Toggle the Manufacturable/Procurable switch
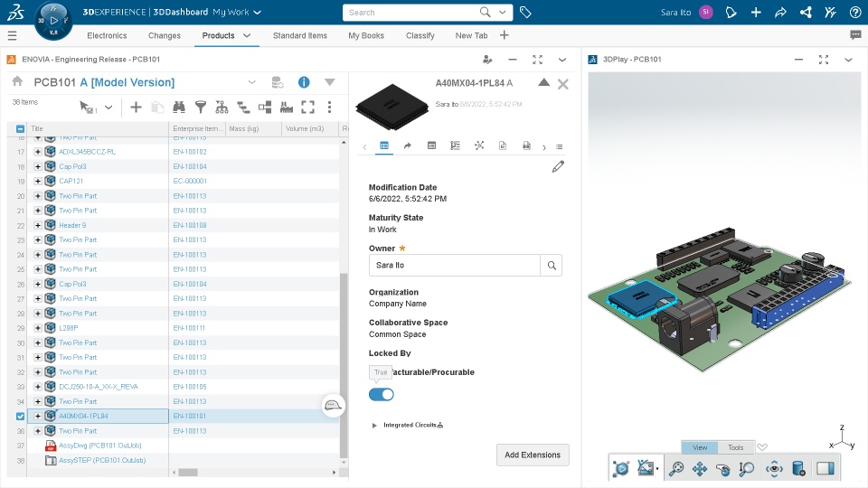The image size is (868, 488). [x=382, y=395]
